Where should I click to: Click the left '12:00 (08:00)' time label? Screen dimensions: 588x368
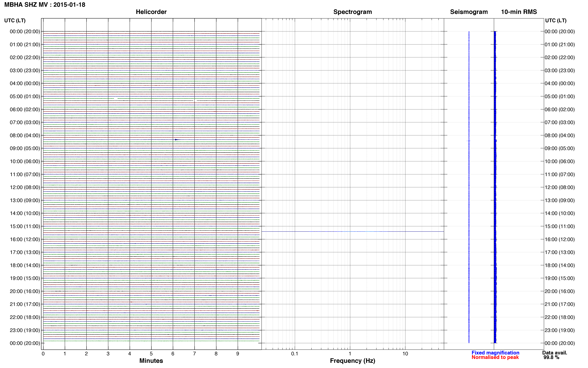[x=25, y=187]
